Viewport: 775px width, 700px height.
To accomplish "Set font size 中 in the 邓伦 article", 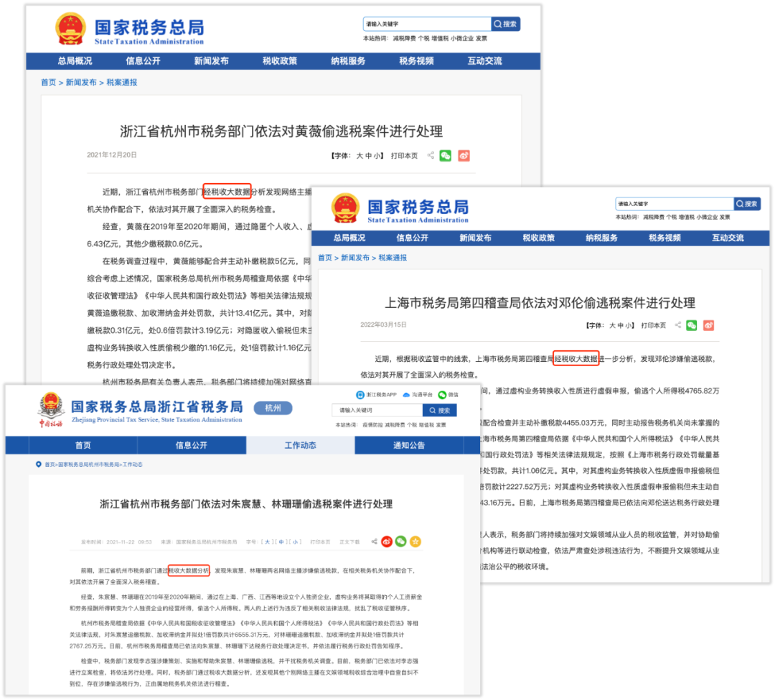I will [620, 325].
